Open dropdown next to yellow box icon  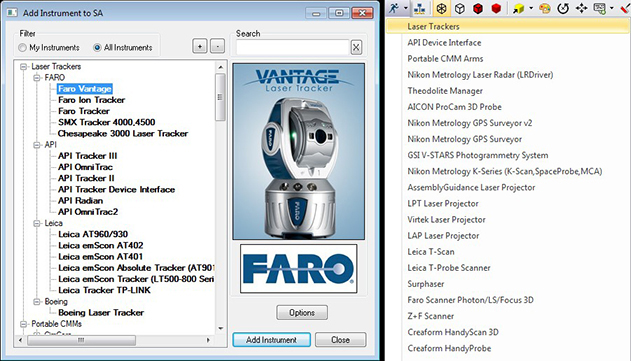pos(531,8)
